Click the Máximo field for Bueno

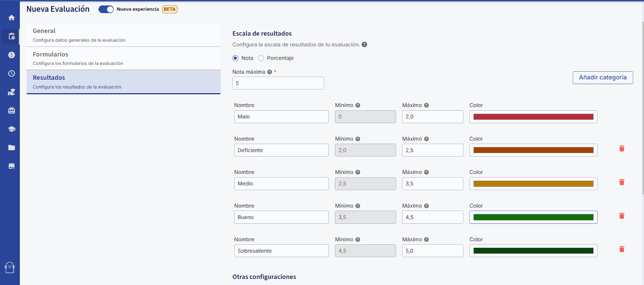[x=432, y=217]
